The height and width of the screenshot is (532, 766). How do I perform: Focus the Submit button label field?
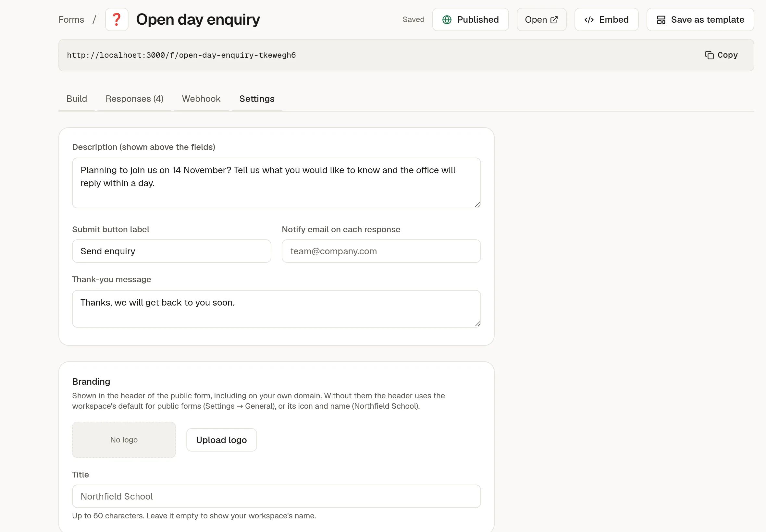(x=171, y=251)
